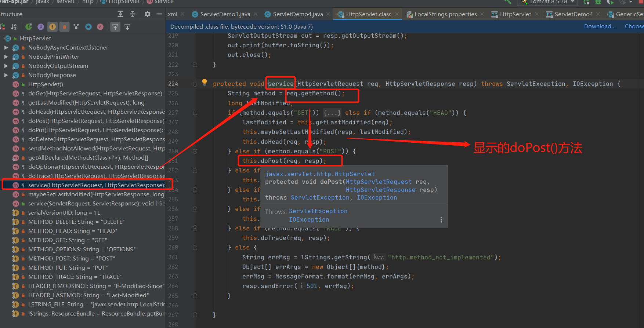Screen dimensions: 644x328
Task: Collapse service method fold at line 224
Action: click(195, 84)
